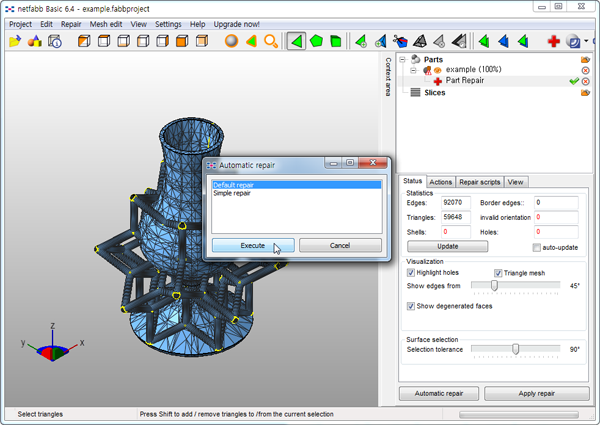
Task: Click the green checkmark beside Part Repair
Action: 574,81
